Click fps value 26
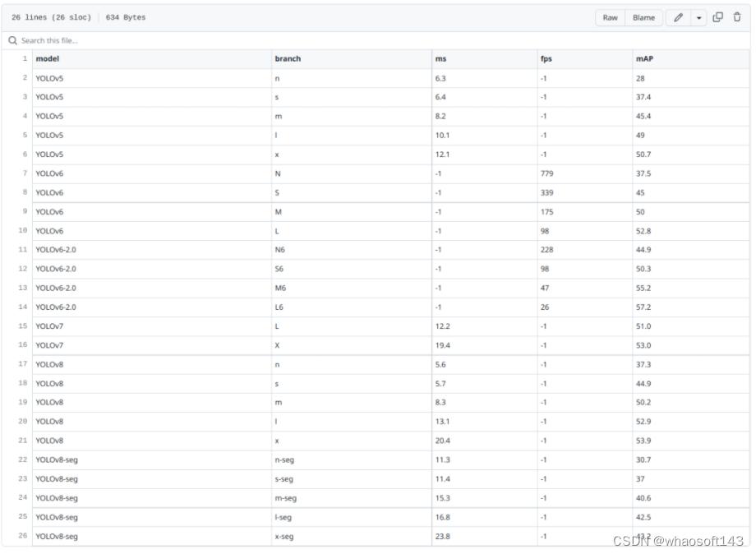 [x=544, y=307]
